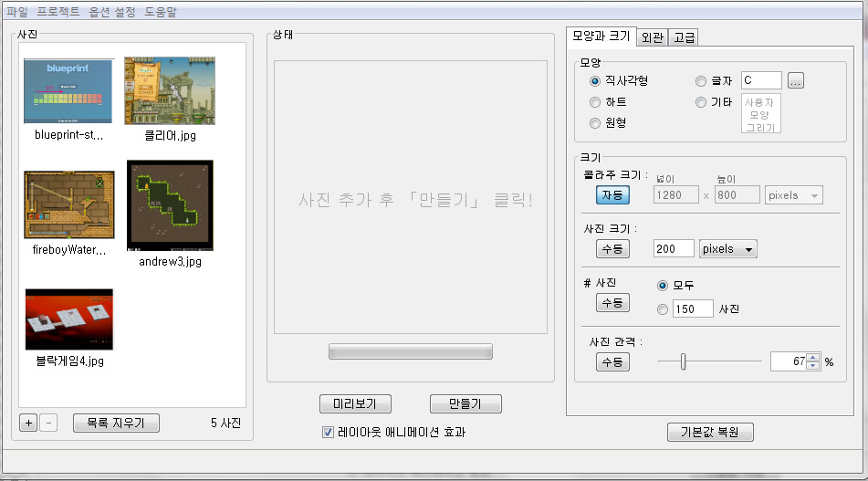This screenshot has height=481, width=868.
Task: Click the 사진 간격 slider handle
Action: tap(683, 361)
